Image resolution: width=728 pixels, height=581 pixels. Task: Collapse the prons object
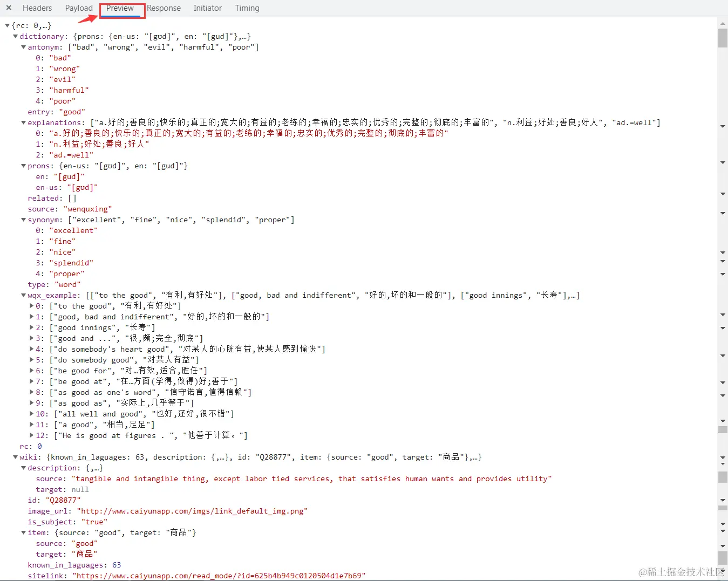point(23,166)
